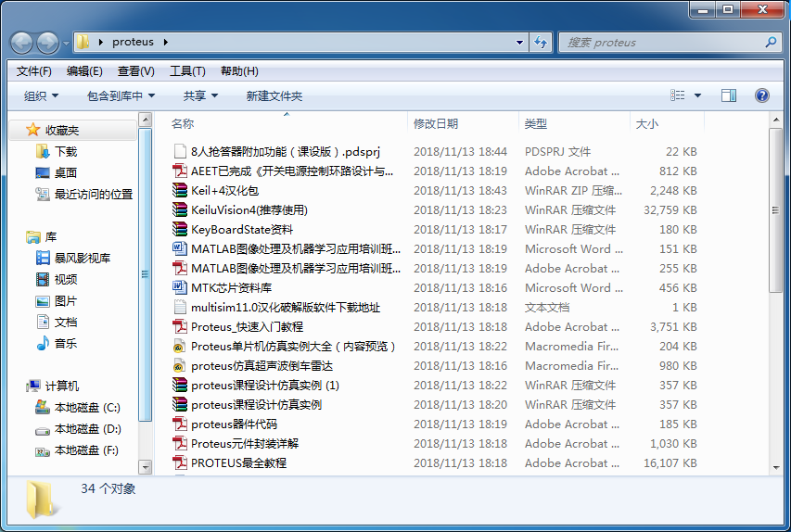
Task: Select the 视频 library icon
Action: [x=43, y=279]
